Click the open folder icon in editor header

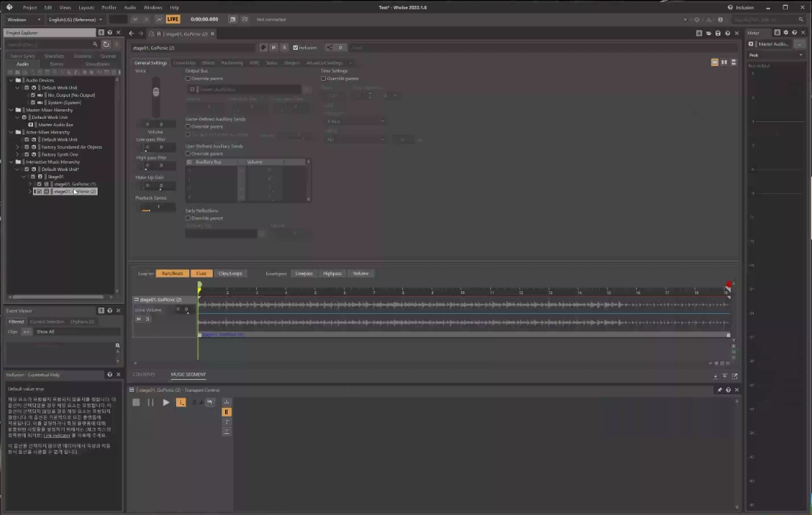pyautogui.click(x=709, y=33)
